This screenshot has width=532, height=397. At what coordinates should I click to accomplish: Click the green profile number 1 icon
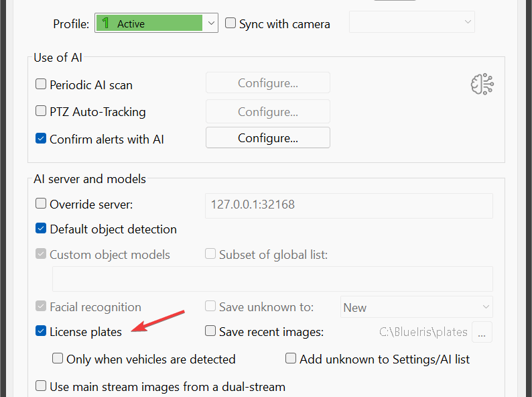[x=105, y=23]
